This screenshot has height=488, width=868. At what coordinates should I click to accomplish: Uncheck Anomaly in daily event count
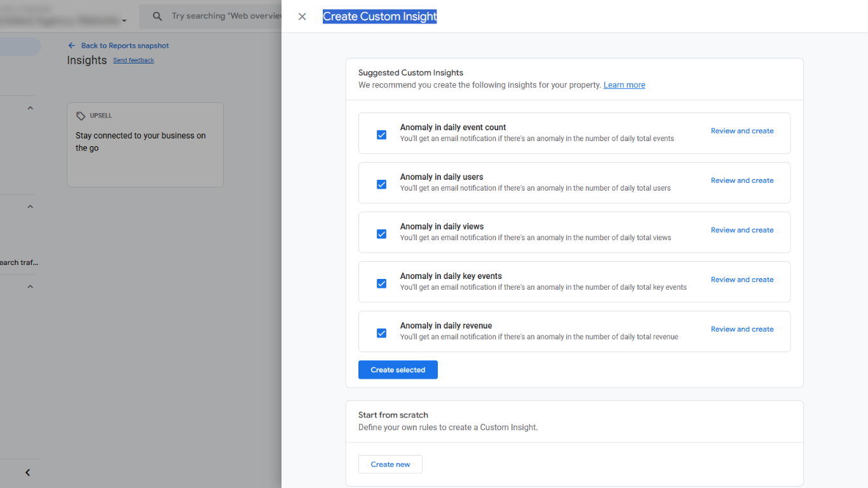pos(381,135)
